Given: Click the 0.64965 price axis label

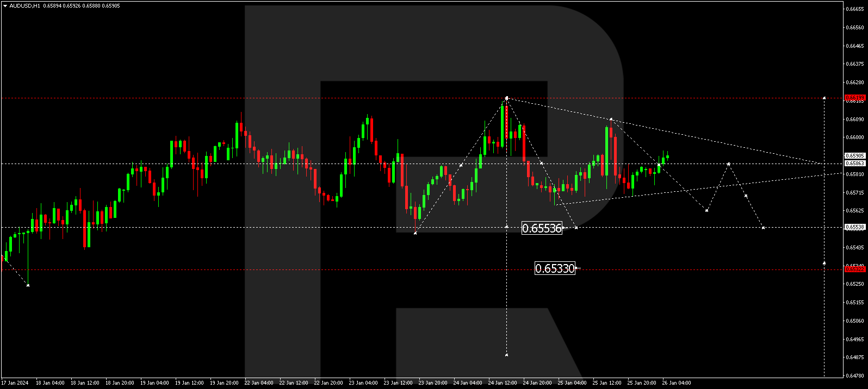Looking at the screenshot, I should pyautogui.click(x=855, y=340).
